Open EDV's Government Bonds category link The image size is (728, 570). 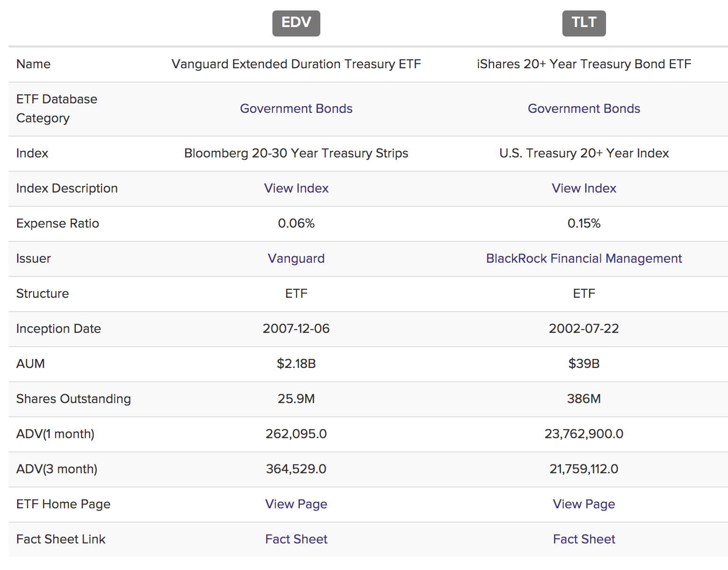tap(296, 109)
